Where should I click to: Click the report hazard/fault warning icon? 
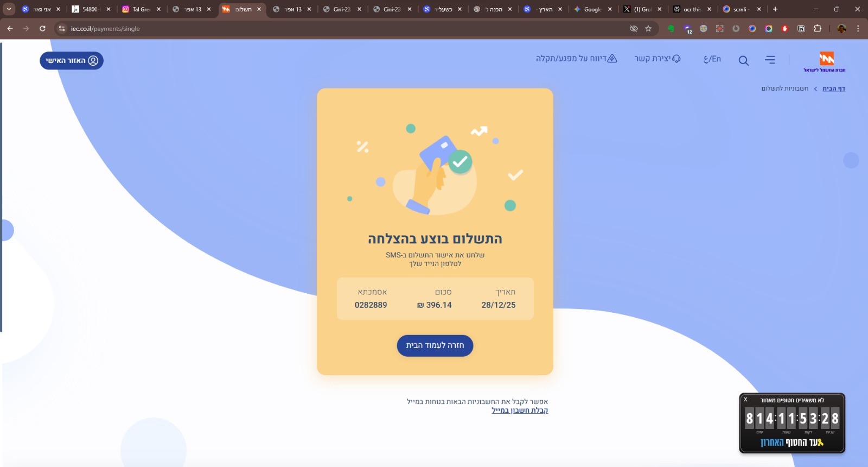tap(612, 59)
